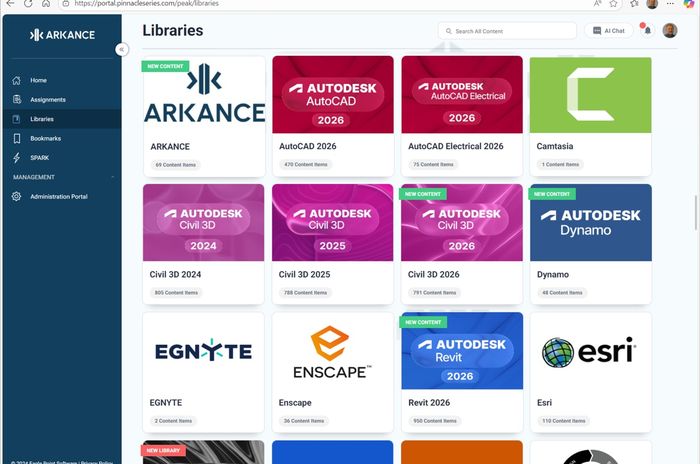This screenshot has width=700, height=464.
Task: Click the SPARK lightning bolt icon
Action: coord(17,158)
